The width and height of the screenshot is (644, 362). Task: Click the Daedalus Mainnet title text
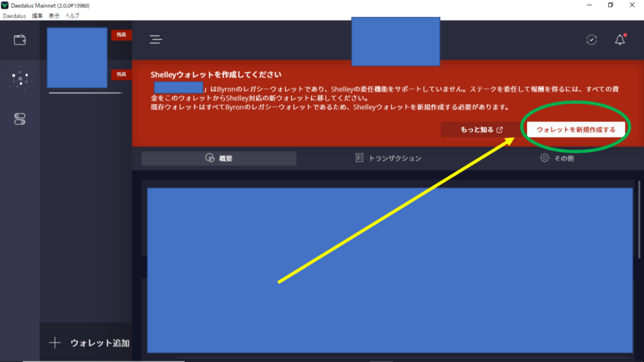click(50, 6)
